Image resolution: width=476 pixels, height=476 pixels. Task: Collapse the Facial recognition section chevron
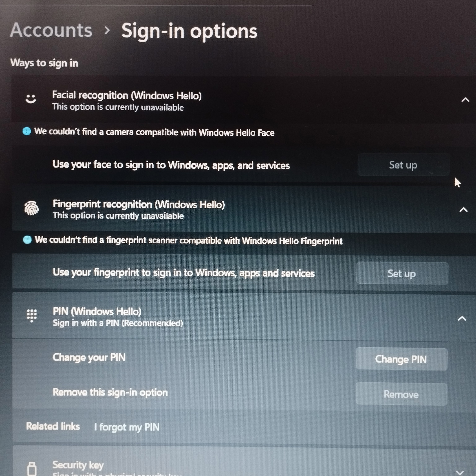pyautogui.click(x=465, y=100)
